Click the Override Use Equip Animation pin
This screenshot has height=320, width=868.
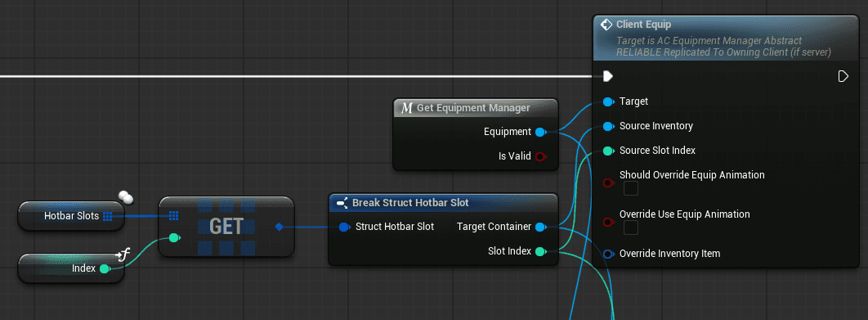pyautogui.click(x=608, y=222)
